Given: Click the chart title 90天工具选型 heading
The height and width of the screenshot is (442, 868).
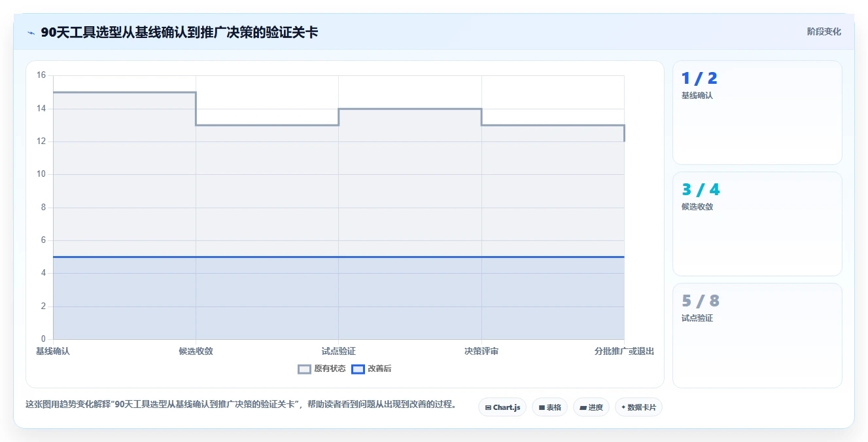Looking at the screenshot, I should point(179,32).
